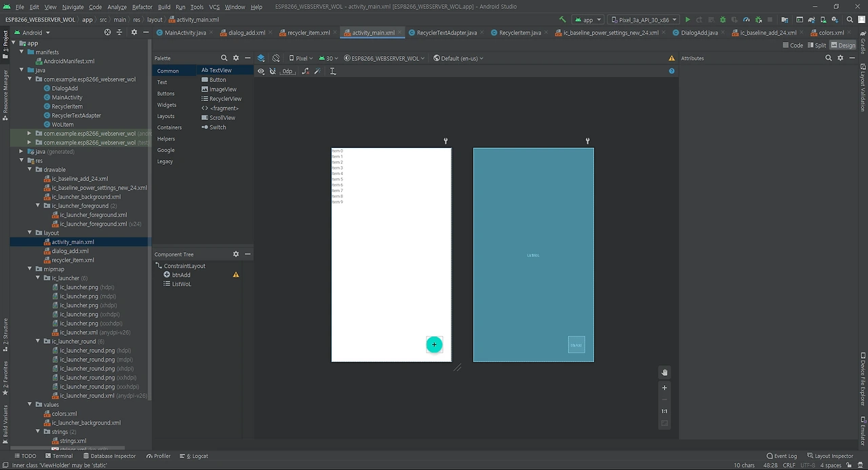Start debugging with the bug icon
This screenshot has height=470, width=868.
click(x=722, y=20)
